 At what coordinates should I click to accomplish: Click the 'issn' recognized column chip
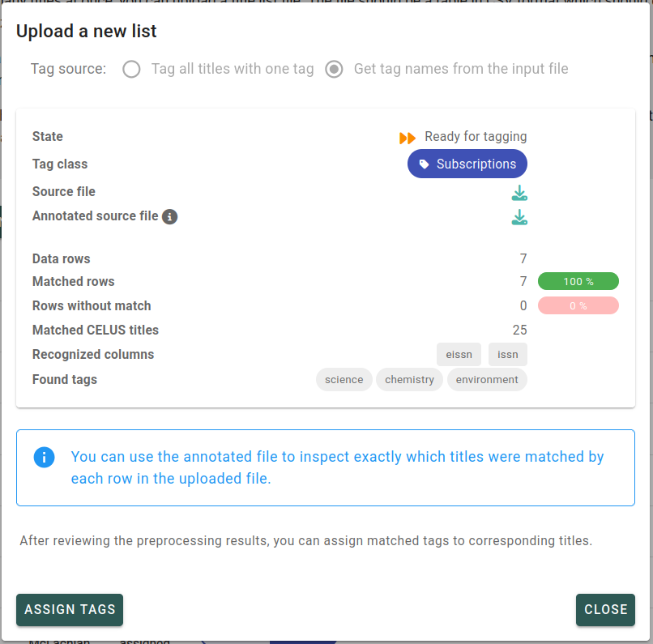point(508,355)
